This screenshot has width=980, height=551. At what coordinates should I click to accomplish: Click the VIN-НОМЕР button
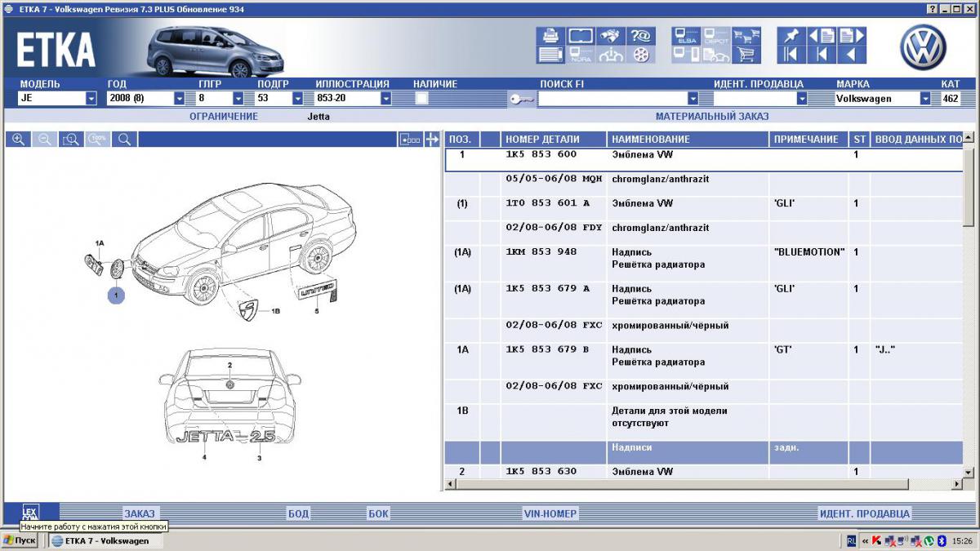(x=550, y=513)
